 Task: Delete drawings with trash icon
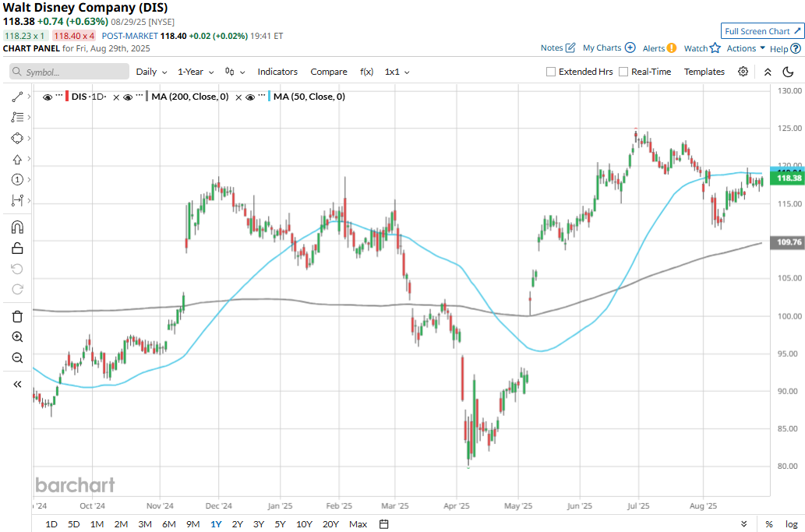pos(17,316)
